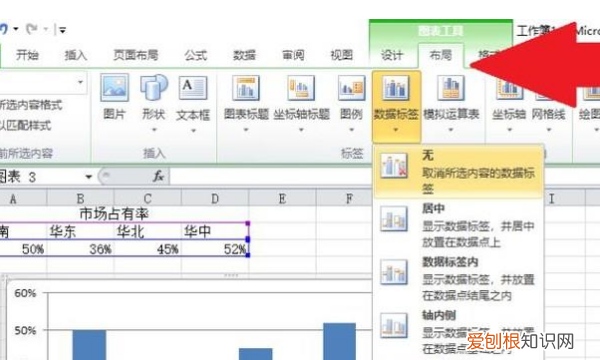Click the 60% axis label in chart

(25, 293)
